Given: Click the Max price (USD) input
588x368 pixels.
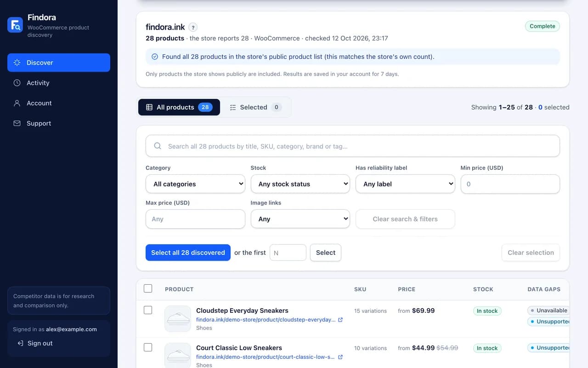Looking at the screenshot, I should pos(195,219).
